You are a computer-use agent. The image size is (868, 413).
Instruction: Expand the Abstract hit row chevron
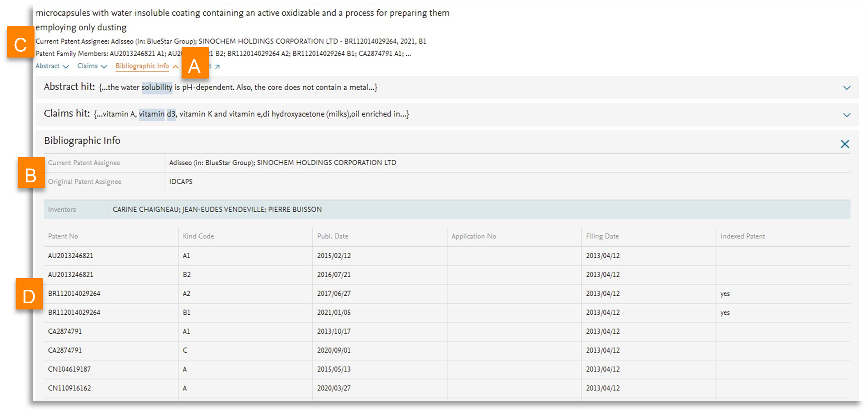coord(847,88)
